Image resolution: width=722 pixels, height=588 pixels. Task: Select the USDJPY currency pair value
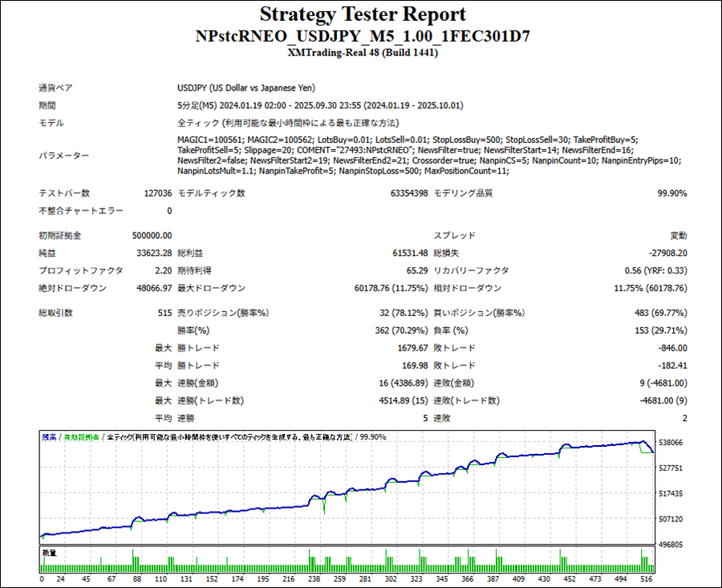click(x=246, y=88)
